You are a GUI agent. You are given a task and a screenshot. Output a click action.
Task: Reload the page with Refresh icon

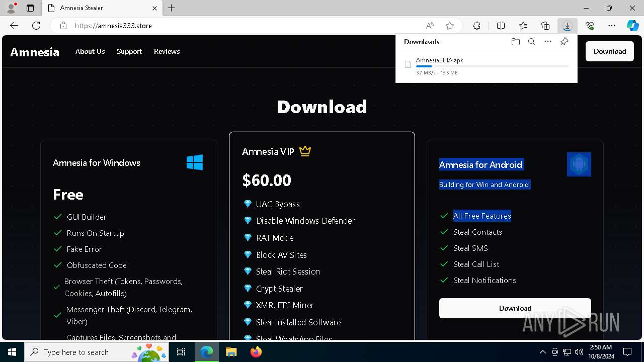36,26
